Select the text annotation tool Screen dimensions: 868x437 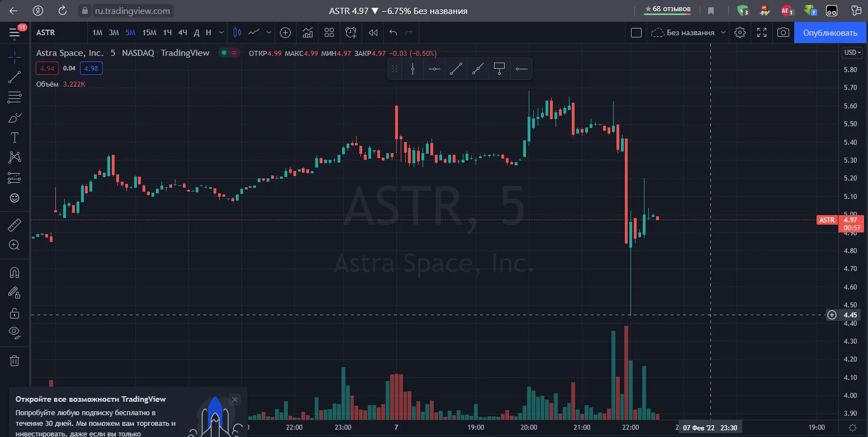(x=15, y=138)
